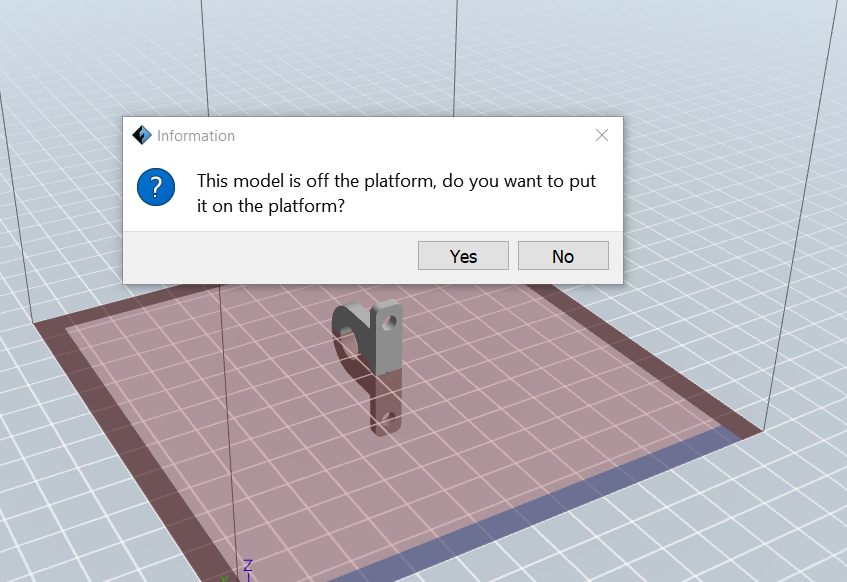This screenshot has width=847, height=582.
Task: Close the Information dialog with X
Action: (x=601, y=135)
